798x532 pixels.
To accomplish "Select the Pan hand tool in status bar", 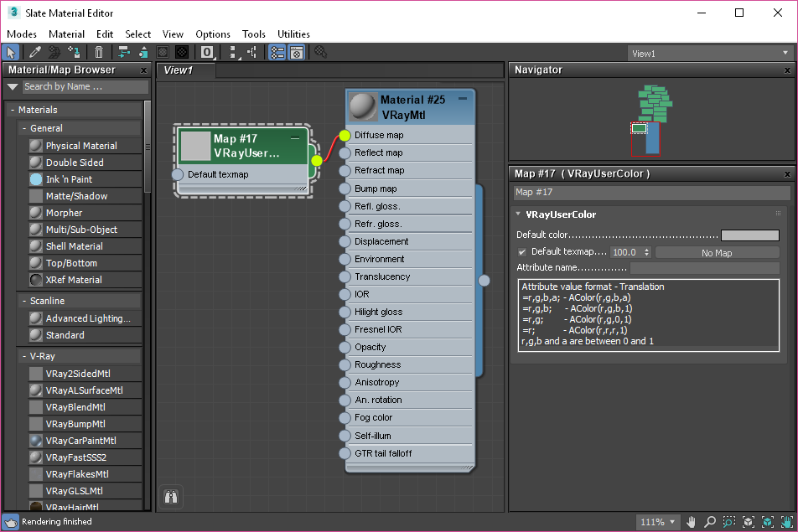I will (x=692, y=522).
